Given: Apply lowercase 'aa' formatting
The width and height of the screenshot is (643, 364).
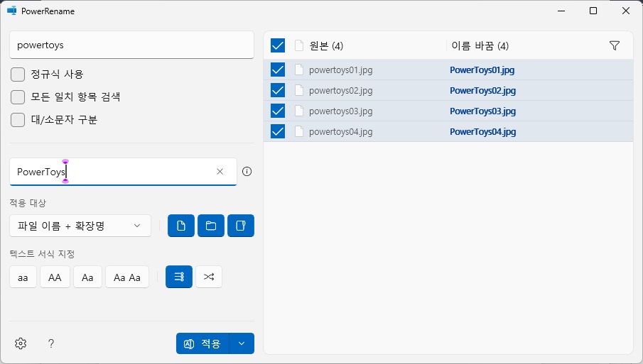Looking at the screenshot, I should tap(23, 277).
